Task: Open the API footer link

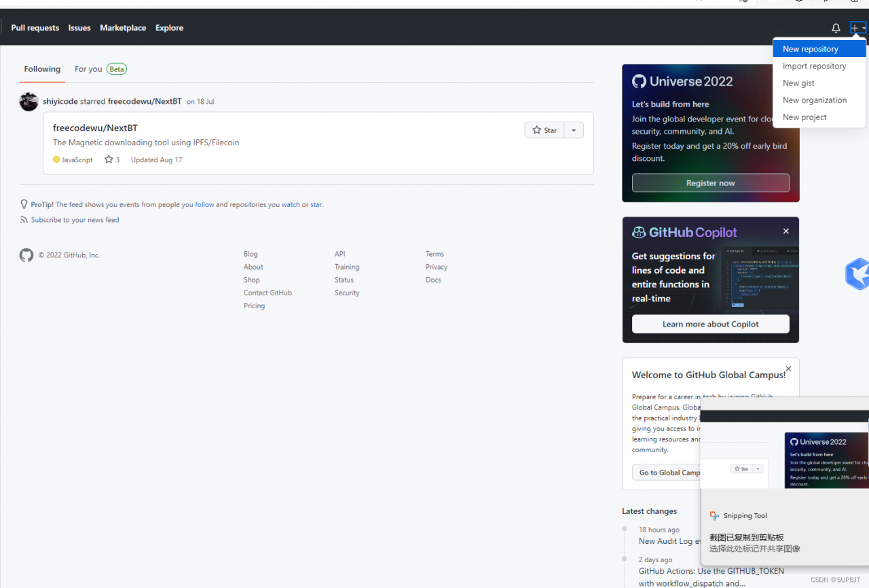Action: pyautogui.click(x=339, y=254)
